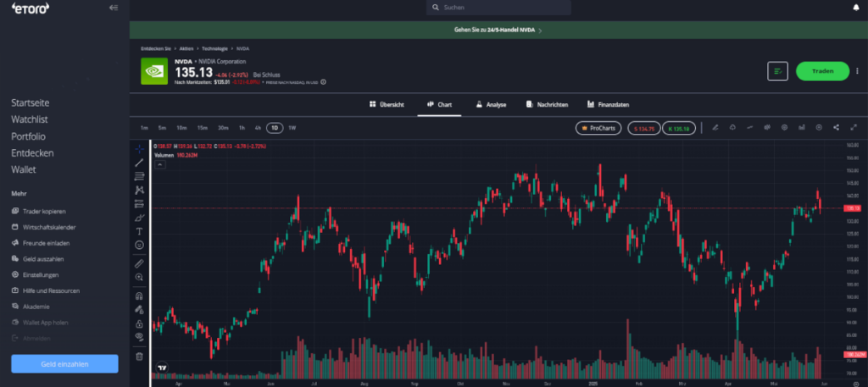
Task: Click the sell price S 134.75
Action: tap(644, 128)
